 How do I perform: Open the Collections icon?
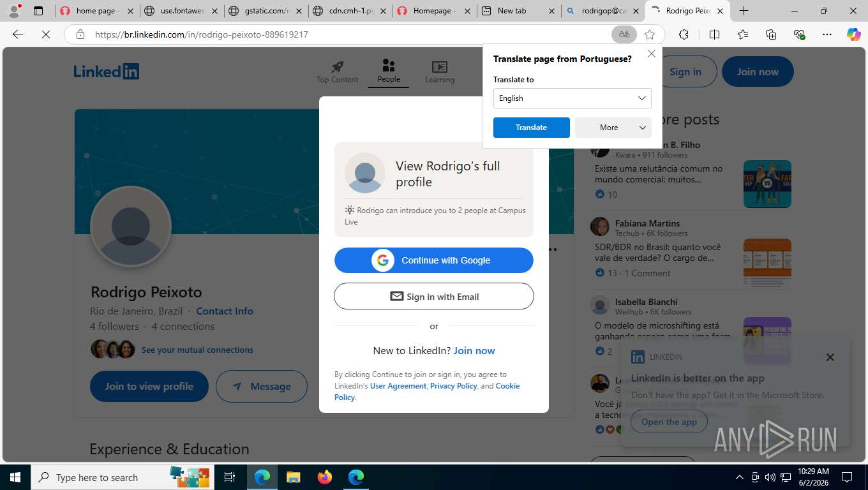coord(771,34)
